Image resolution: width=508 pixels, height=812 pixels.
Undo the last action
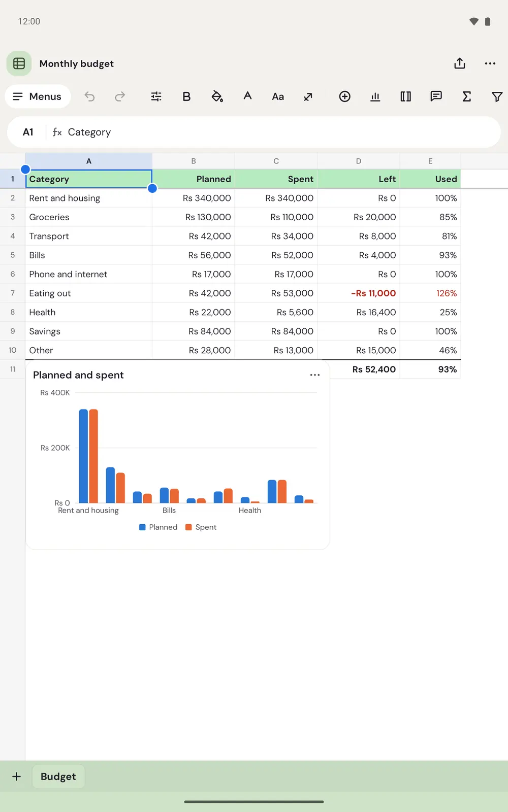(89, 96)
